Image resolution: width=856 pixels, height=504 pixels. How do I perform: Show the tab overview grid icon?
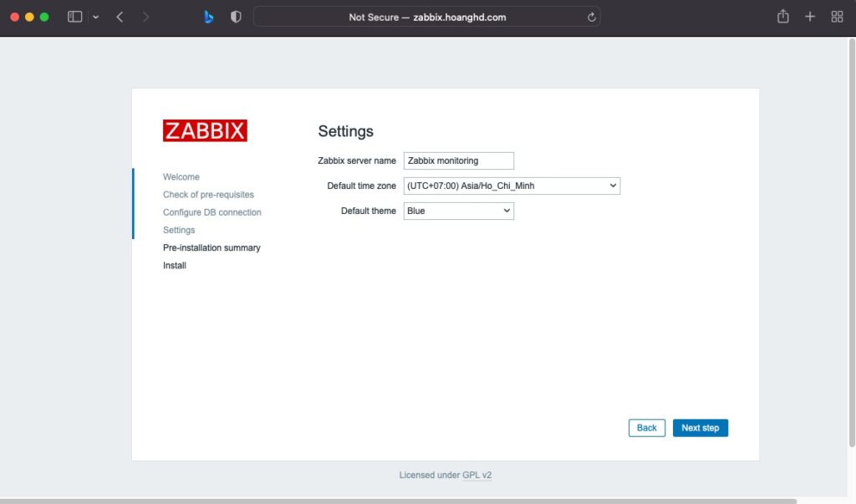pyautogui.click(x=837, y=17)
